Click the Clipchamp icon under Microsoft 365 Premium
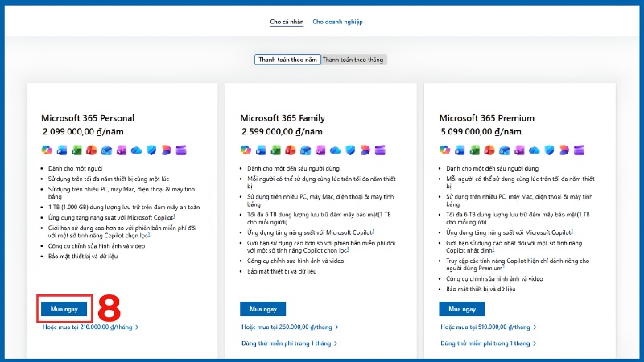 (579, 150)
